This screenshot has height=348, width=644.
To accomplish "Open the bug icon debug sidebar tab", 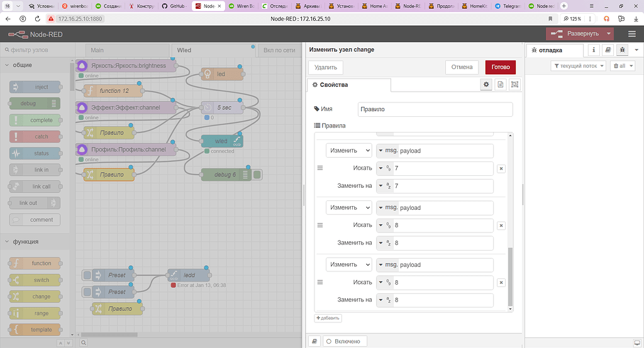I will (x=623, y=50).
